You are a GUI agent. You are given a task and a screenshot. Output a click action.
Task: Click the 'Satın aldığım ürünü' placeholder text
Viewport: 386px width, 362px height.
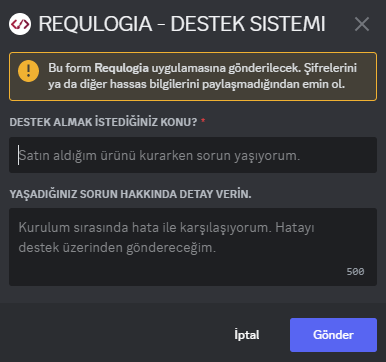pyautogui.click(x=77, y=156)
